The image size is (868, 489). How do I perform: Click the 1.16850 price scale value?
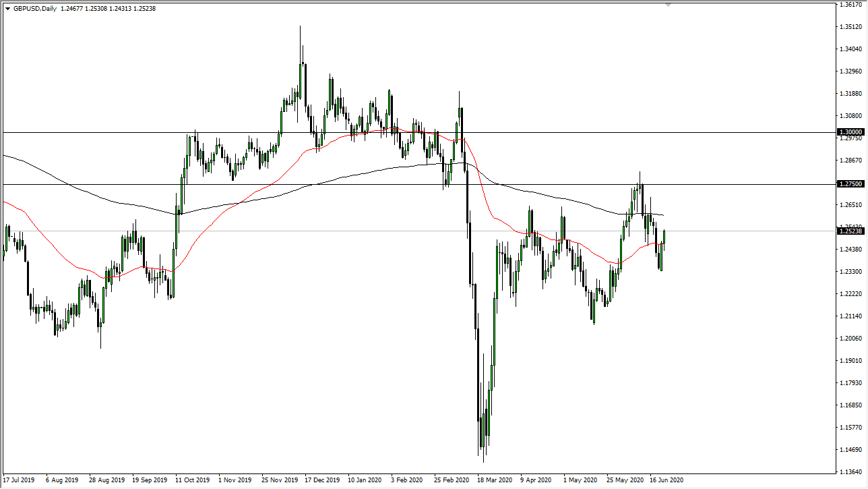point(851,405)
